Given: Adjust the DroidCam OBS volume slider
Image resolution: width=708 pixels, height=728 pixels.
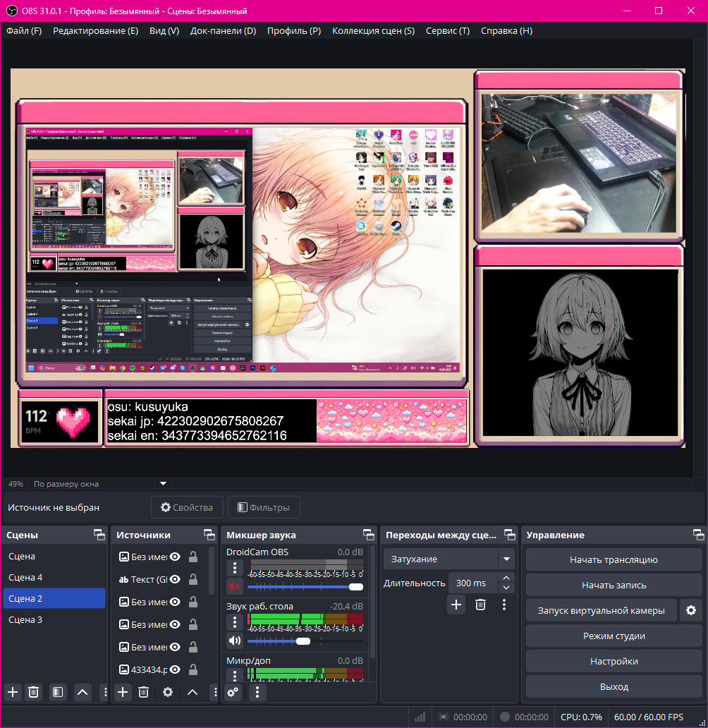Looking at the screenshot, I should tap(305, 587).
